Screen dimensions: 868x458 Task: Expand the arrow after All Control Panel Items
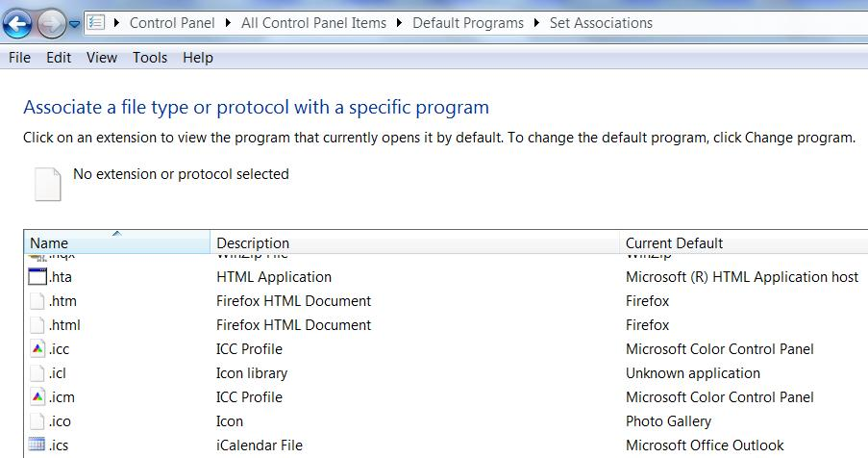coord(400,23)
